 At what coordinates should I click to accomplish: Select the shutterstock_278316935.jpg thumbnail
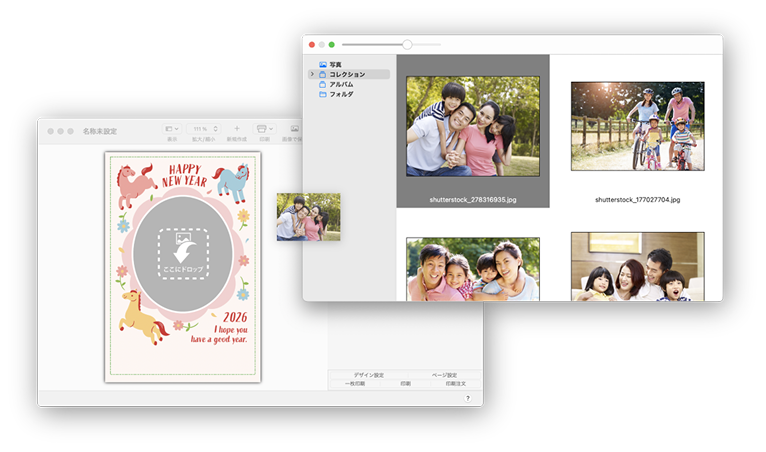pos(473,126)
